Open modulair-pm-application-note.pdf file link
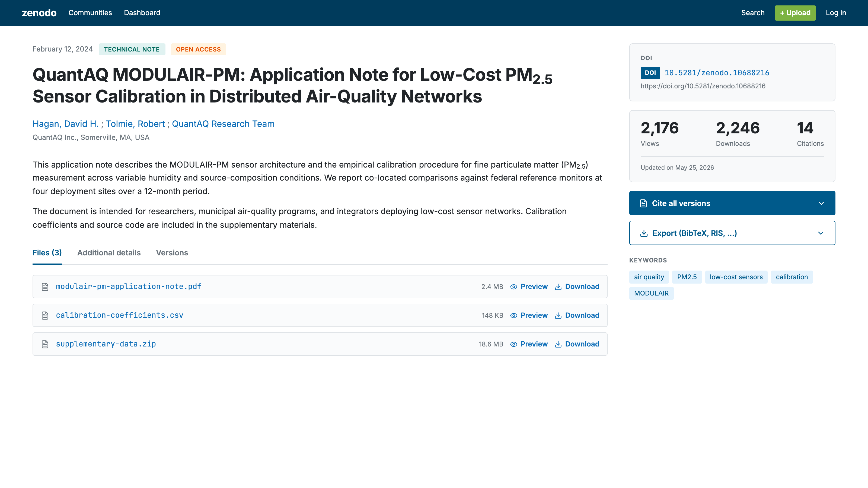Viewport: 868px width, 488px height. pyautogui.click(x=128, y=287)
